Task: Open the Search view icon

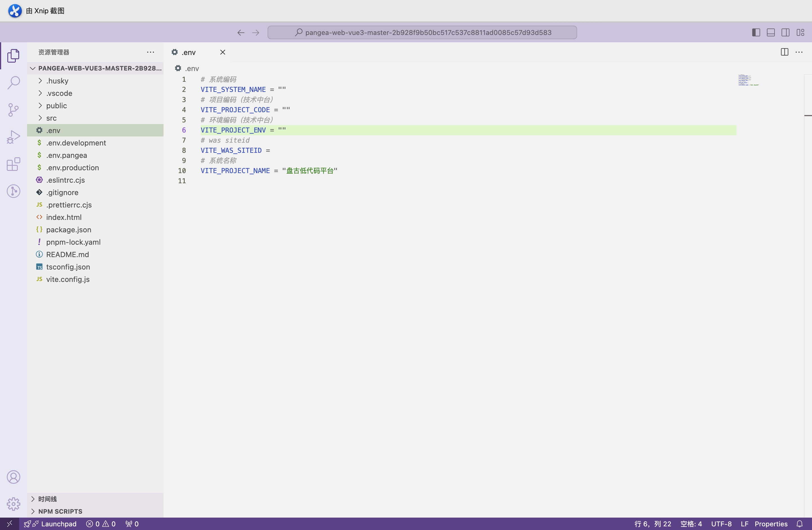Action: point(13,83)
